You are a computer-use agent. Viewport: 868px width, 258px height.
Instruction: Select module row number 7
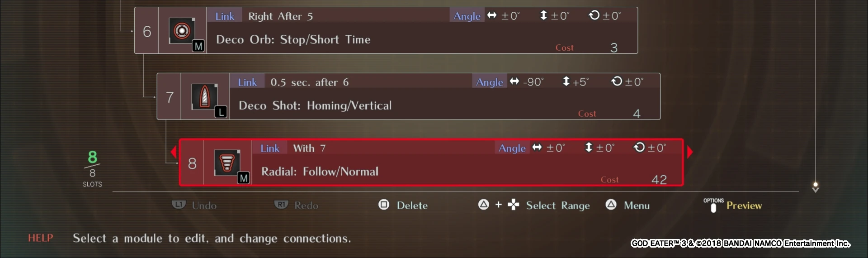[x=409, y=96]
